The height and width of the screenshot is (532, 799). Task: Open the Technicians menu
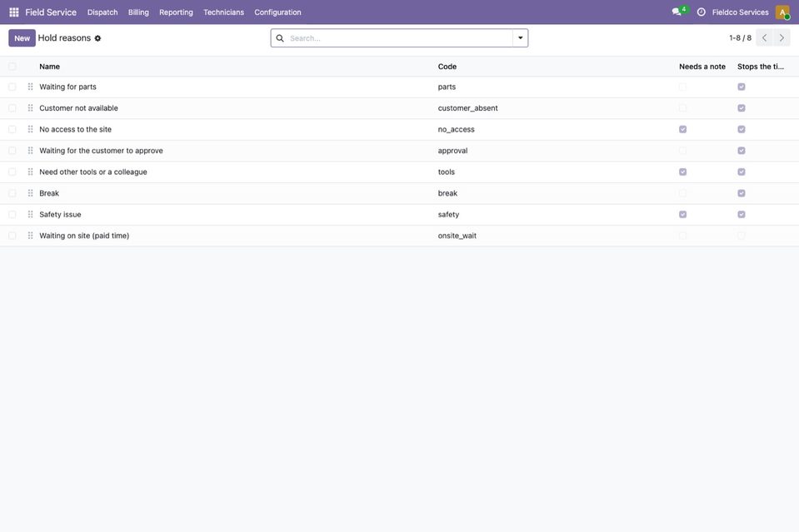click(x=223, y=12)
